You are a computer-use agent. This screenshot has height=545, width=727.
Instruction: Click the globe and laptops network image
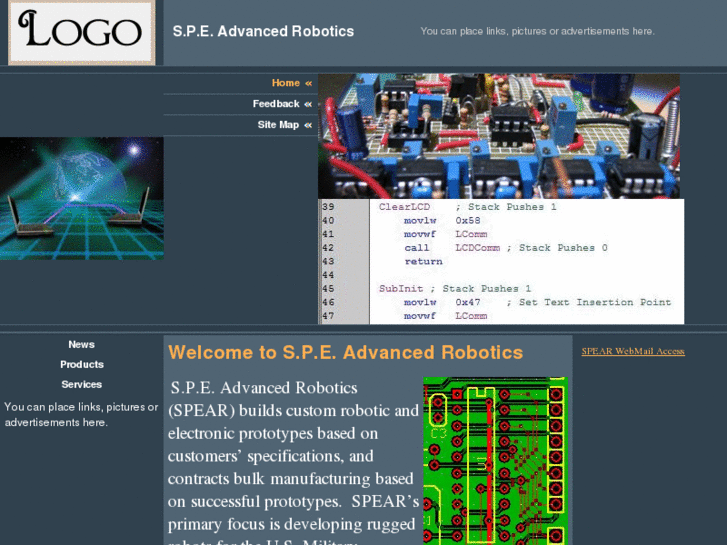point(82,199)
